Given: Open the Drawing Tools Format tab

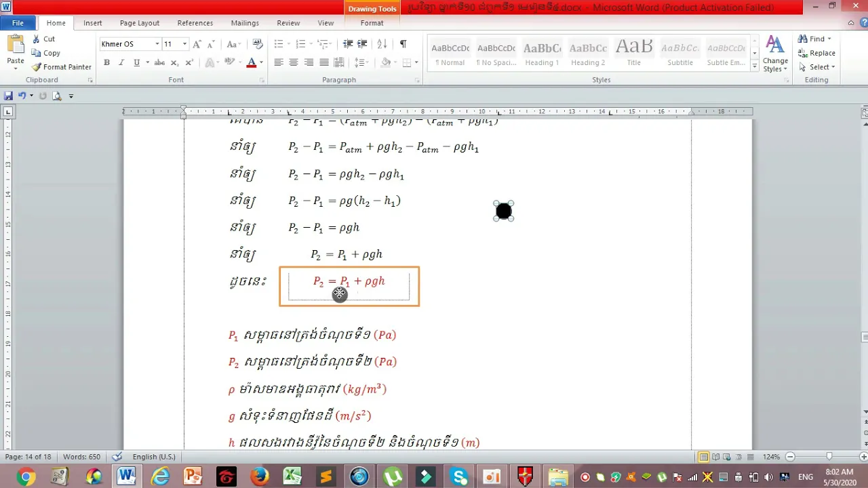Looking at the screenshot, I should point(372,23).
